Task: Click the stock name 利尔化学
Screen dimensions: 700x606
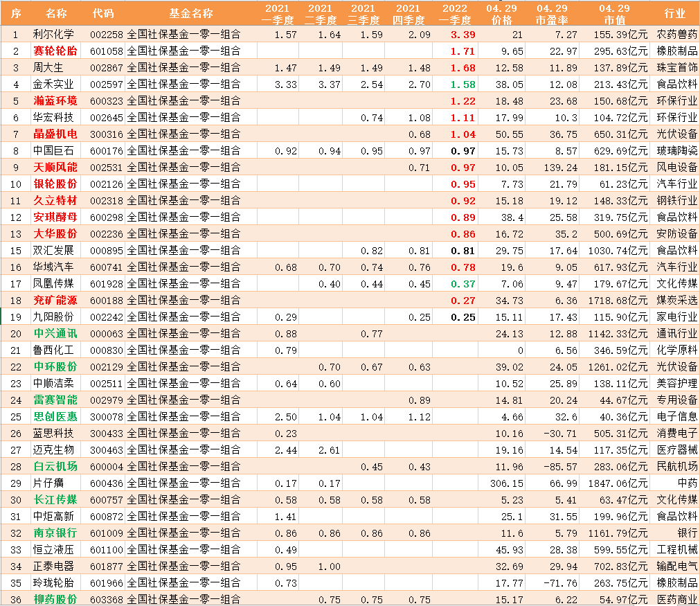Action: [x=53, y=35]
